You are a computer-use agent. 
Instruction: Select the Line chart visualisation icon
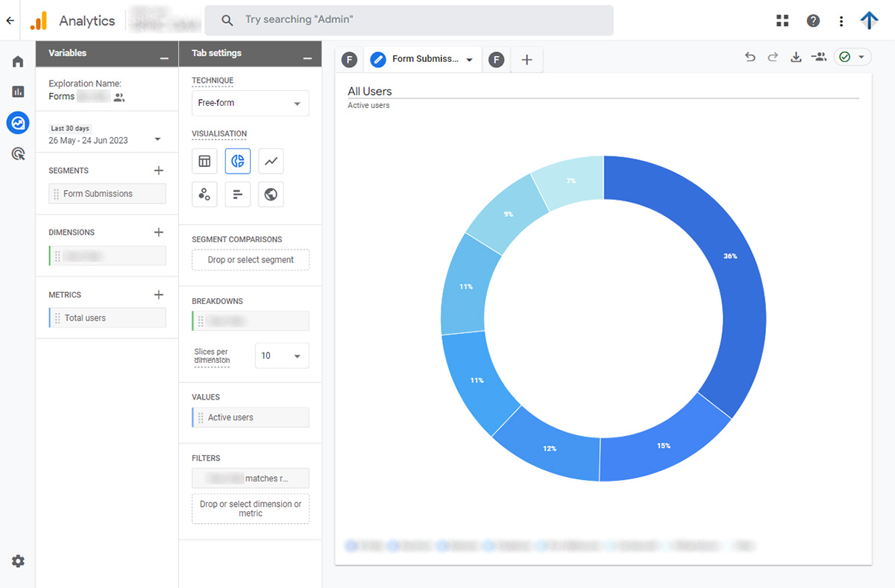271,161
